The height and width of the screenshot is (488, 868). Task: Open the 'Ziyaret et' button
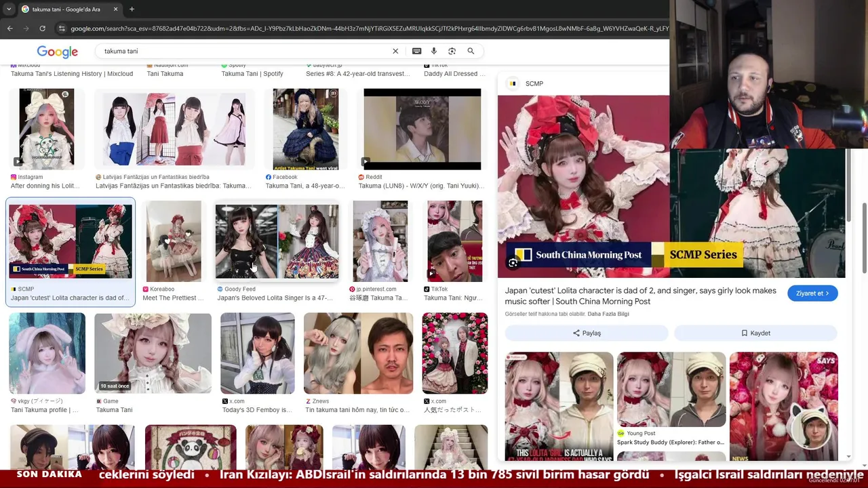click(812, 293)
